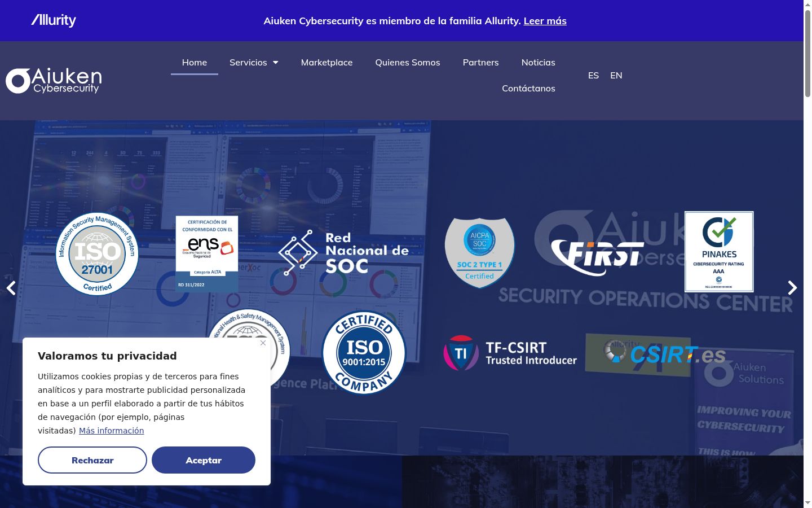Close the privacy cookie popup
The height and width of the screenshot is (508, 812).
(x=263, y=343)
